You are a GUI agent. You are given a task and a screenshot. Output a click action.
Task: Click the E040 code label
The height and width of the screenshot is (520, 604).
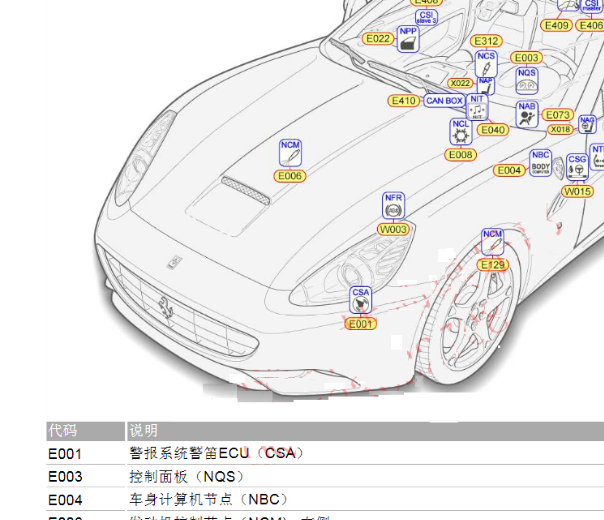[x=493, y=130]
